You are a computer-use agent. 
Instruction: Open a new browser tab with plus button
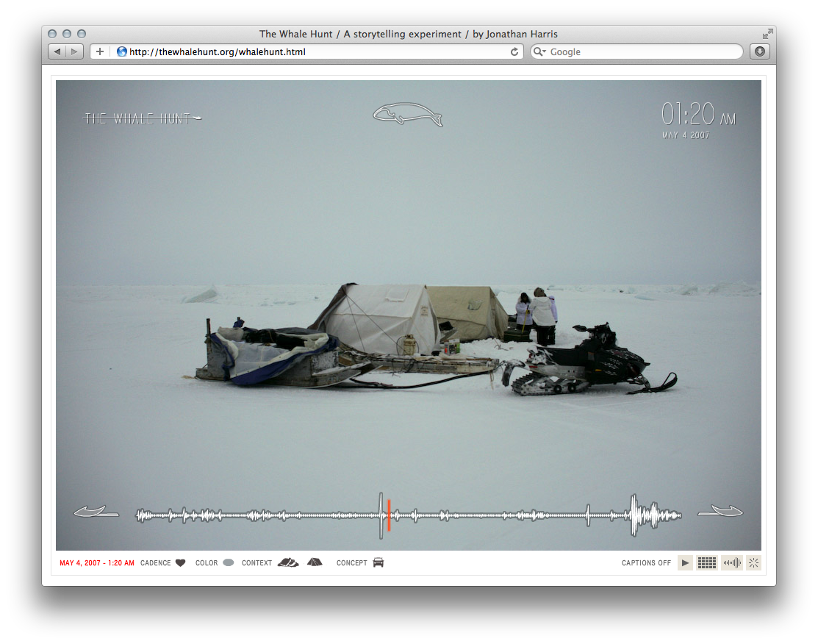click(99, 51)
